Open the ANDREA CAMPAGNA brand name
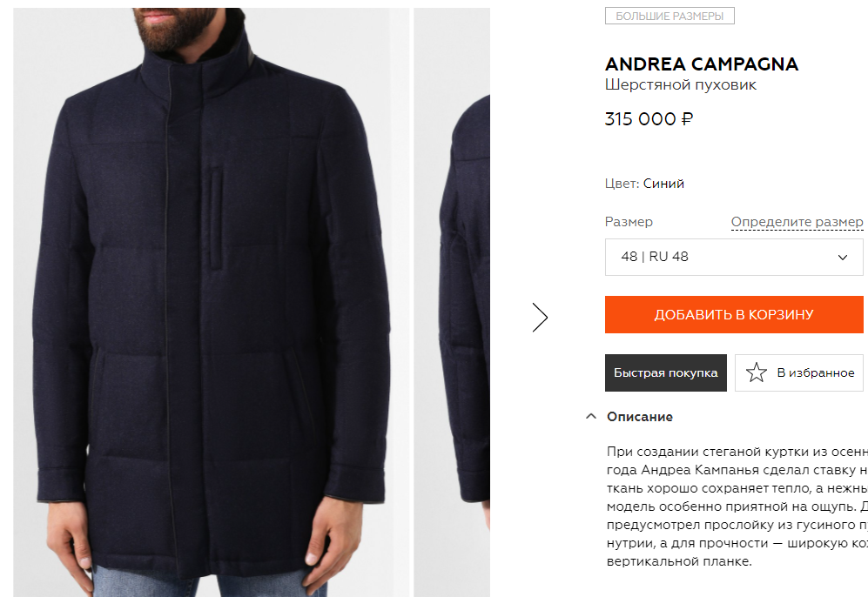868x597 pixels. [x=702, y=64]
